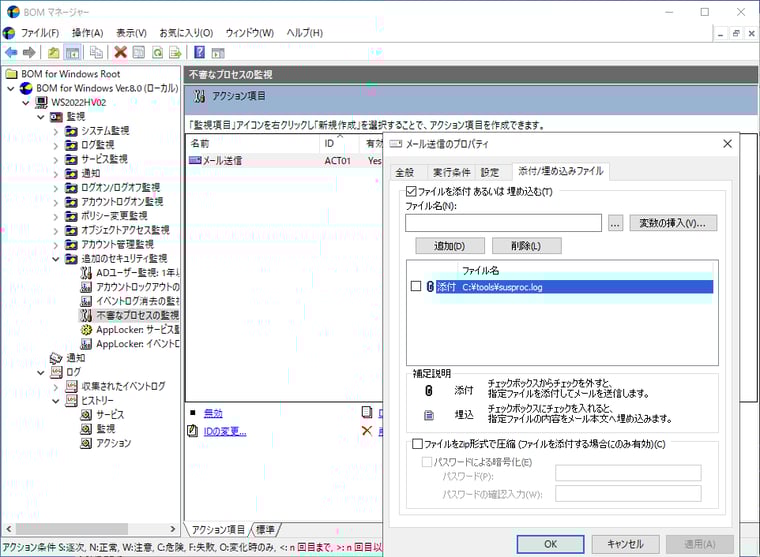
Task: Collapse the BOM for Windows Ver.8.0 node
Action: pos(11,89)
